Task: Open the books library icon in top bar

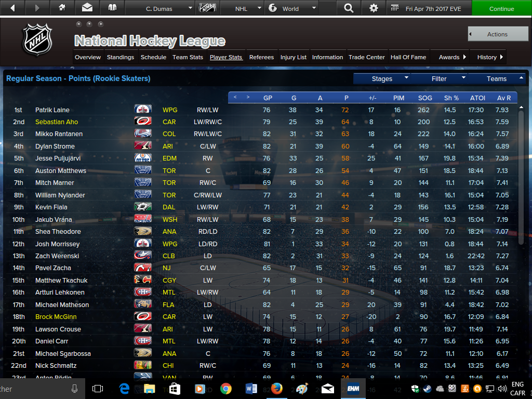Action: click(x=112, y=8)
